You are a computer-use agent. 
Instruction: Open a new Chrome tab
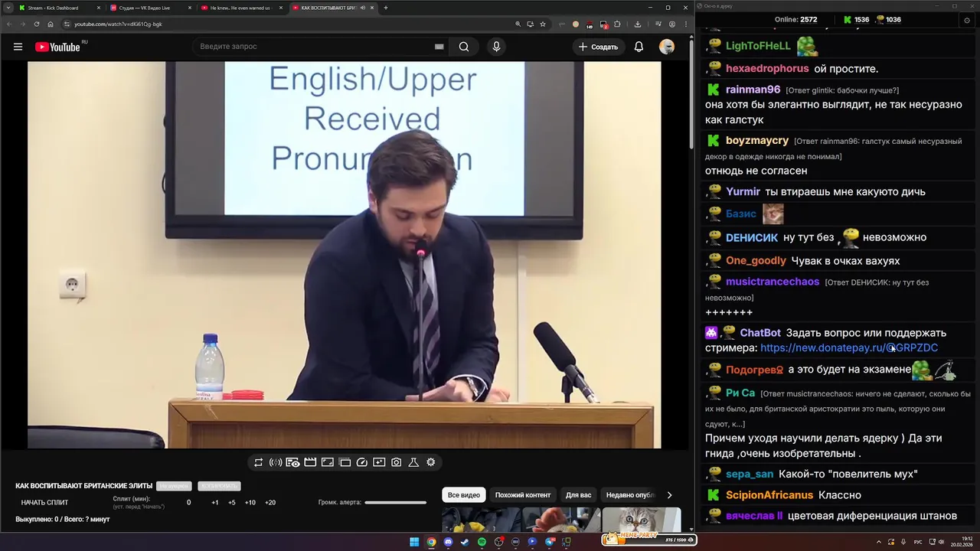[385, 8]
